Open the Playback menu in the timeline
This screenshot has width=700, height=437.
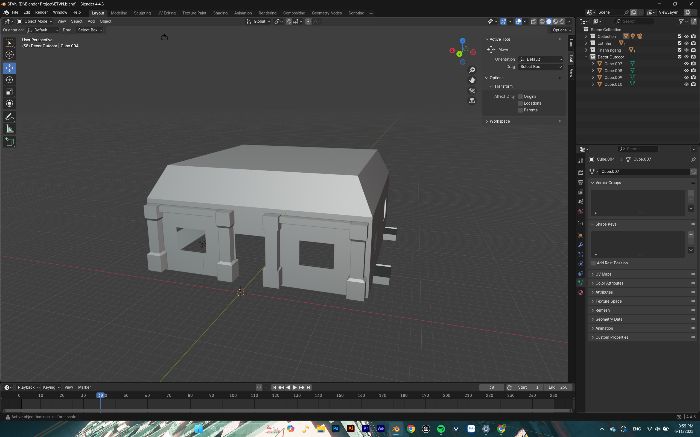coord(28,387)
